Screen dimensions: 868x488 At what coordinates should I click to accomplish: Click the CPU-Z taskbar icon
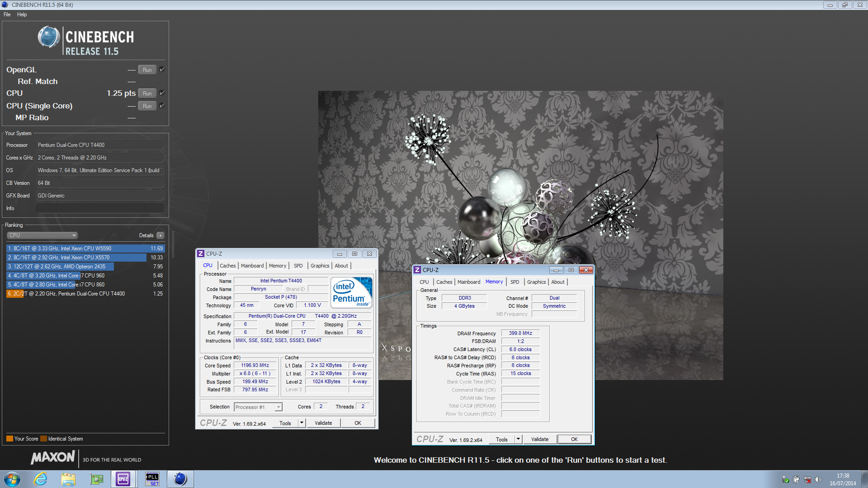point(123,479)
